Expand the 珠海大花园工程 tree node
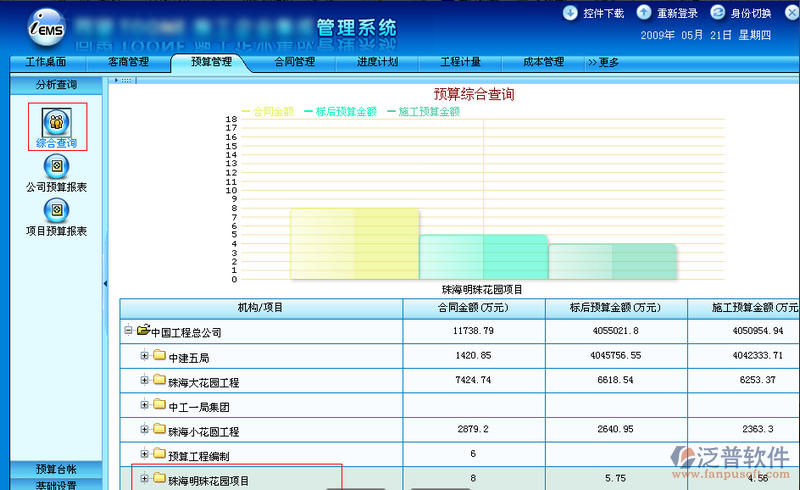This screenshot has height=490, width=800. [144, 381]
